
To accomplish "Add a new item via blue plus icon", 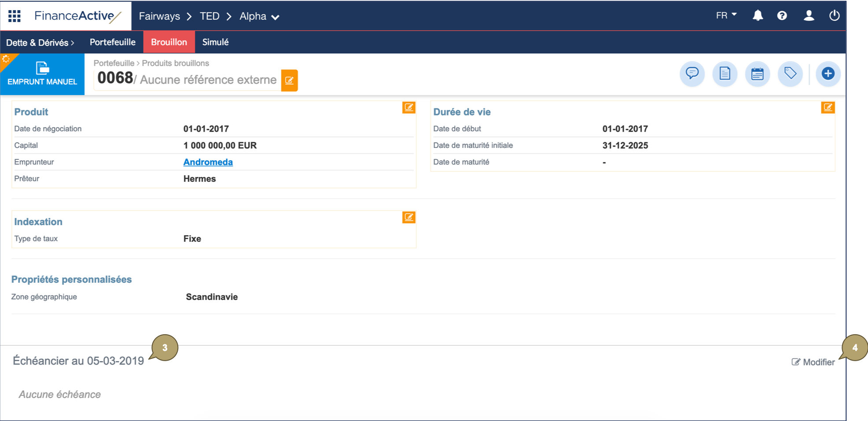I will coord(828,74).
